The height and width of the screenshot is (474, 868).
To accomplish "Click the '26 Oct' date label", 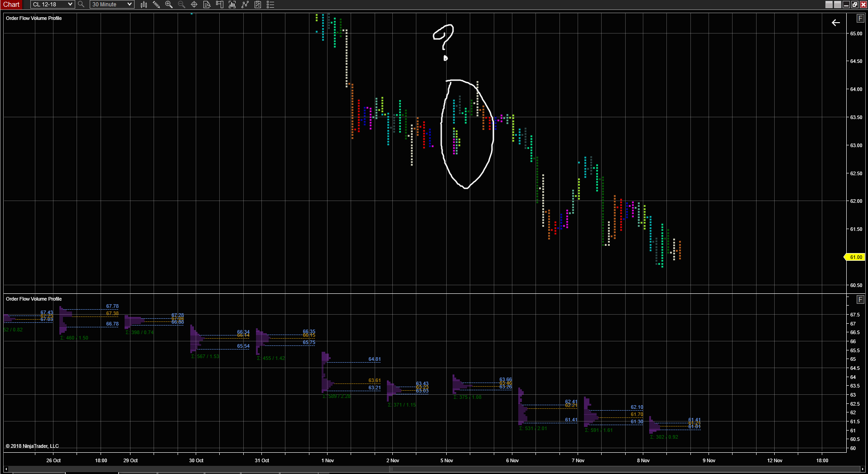I will tap(53, 460).
